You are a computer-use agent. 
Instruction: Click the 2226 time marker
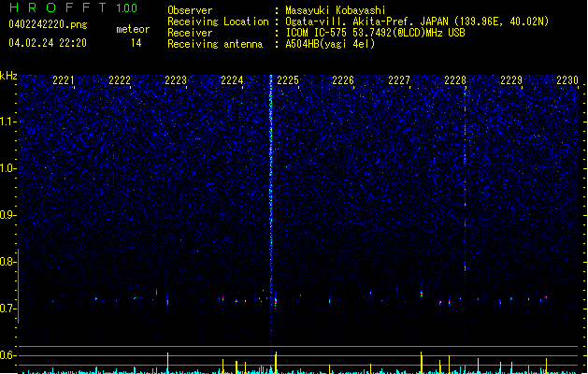click(343, 80)
